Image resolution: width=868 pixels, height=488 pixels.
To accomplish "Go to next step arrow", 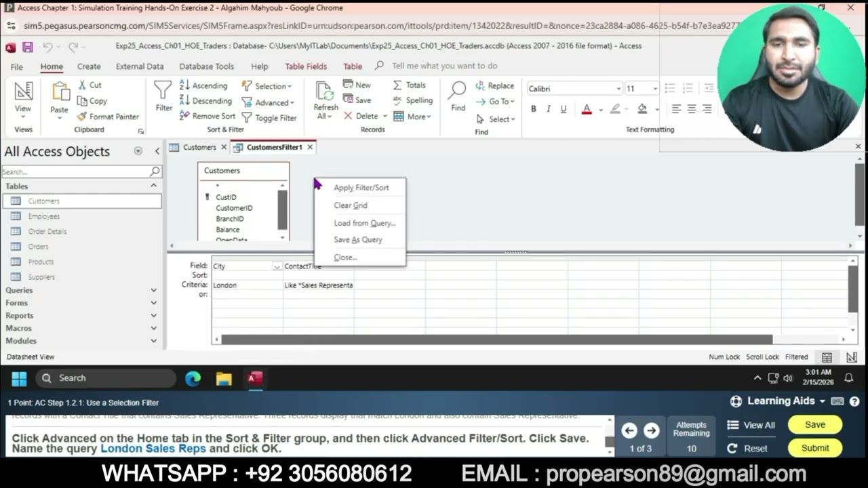I will (651, 430).
